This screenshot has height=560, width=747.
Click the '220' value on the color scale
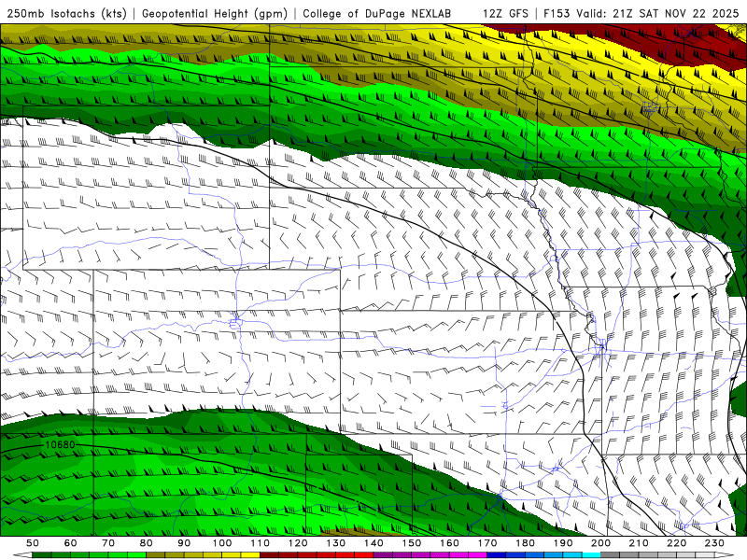tap(677, 543)
